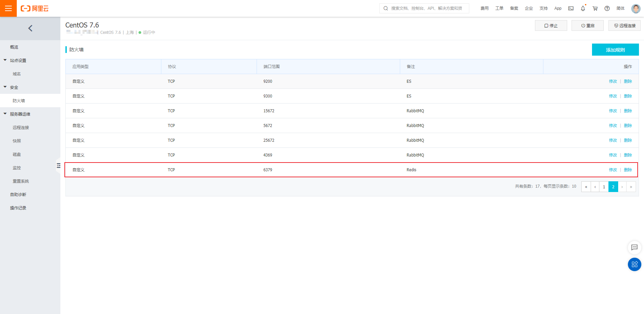Open the notifications bell
Image resolution: width=644 pixels, height=314 pixels.
(583, 8)
